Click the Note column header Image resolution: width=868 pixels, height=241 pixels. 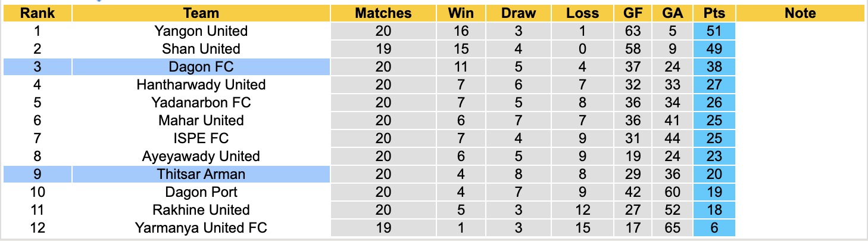[x=800, y=13]
